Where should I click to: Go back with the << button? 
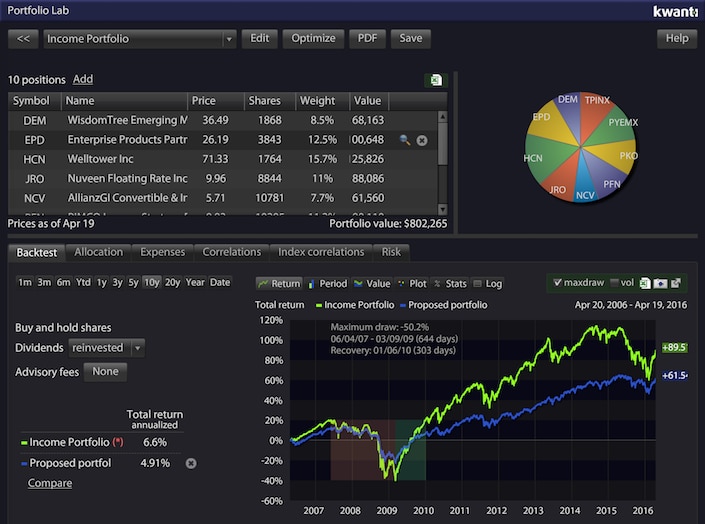pos(23,39)
